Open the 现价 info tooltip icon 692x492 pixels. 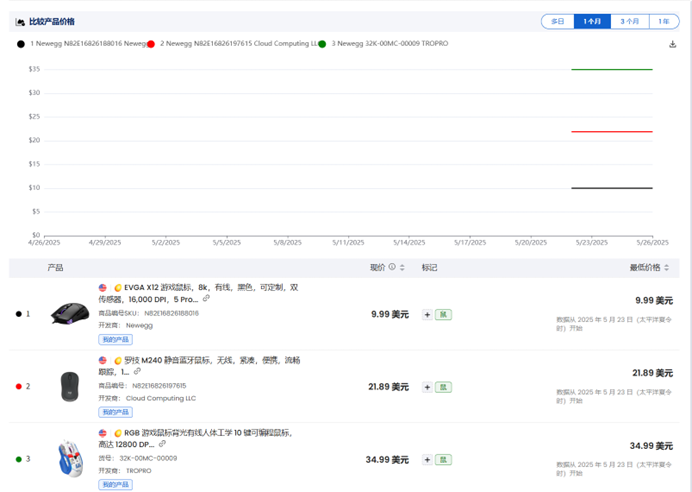[392, 267]
